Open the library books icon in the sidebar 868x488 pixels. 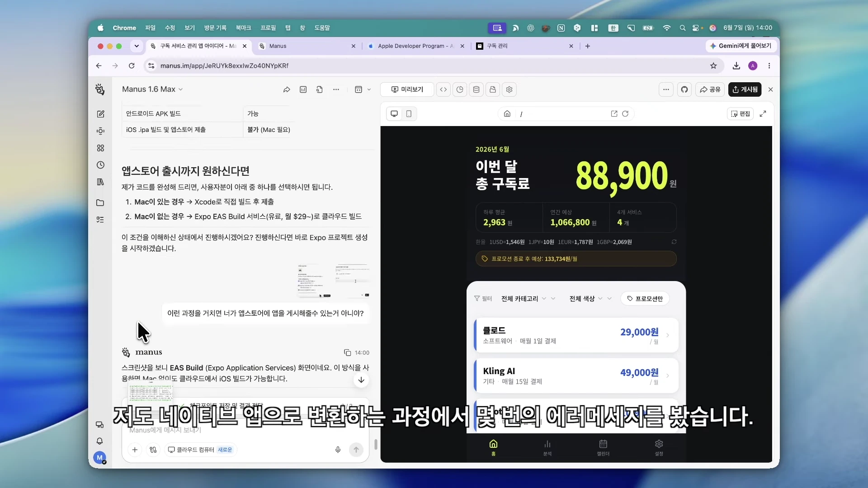pyautogui.click(x=100, y=182)
